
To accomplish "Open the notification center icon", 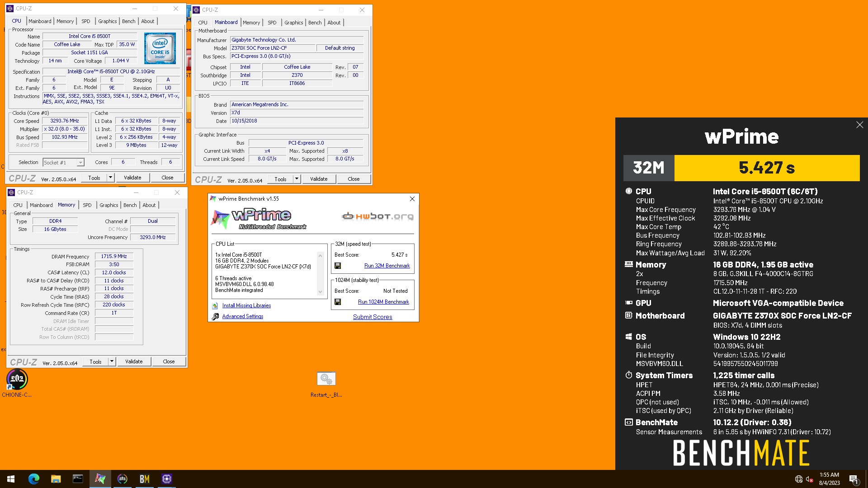I will point(854,479).
